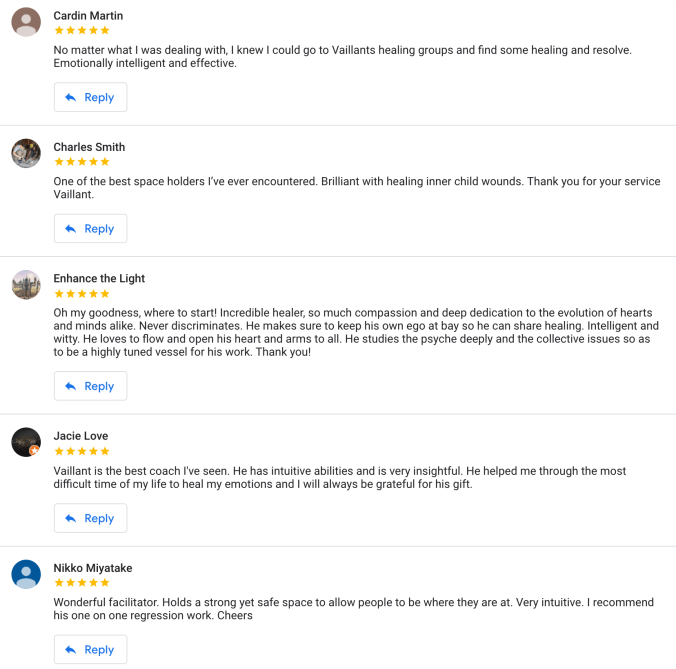Image resolution: width=676 pixels, height=669 pixels.
Task: Click the Enhance the Light name
Action: tap(99, 279)
